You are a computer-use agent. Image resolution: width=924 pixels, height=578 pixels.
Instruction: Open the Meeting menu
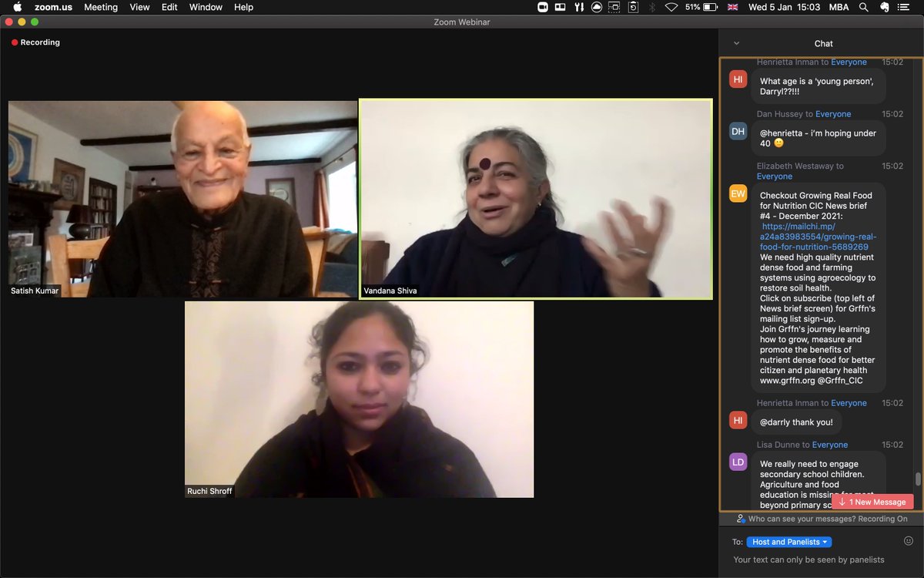coord(101,7)
